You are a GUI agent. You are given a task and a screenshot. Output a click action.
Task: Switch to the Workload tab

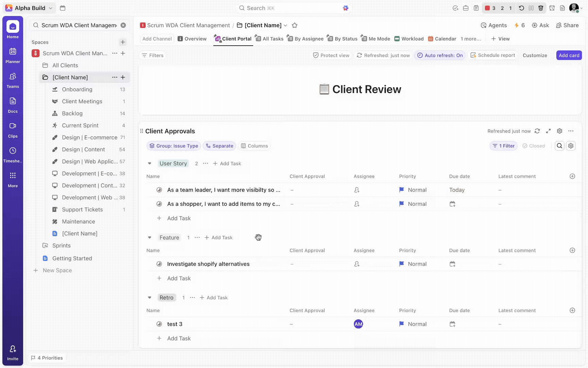click(409, 39)
